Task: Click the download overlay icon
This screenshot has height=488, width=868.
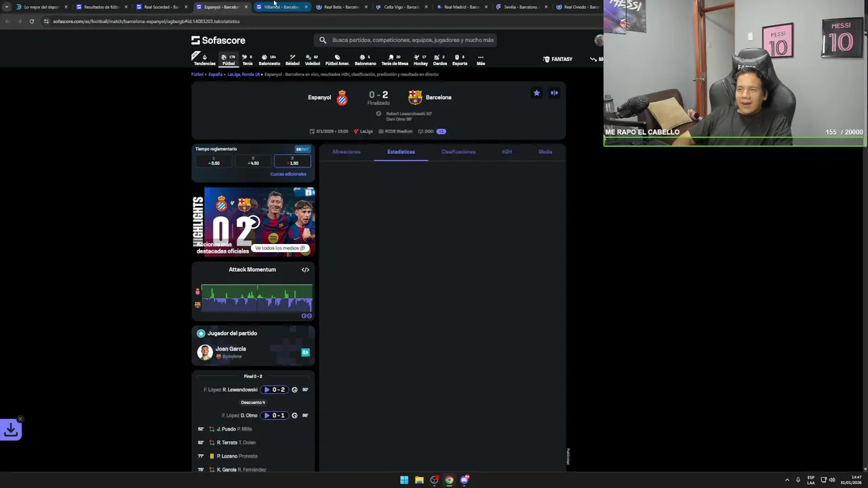Action: (11, 429)
